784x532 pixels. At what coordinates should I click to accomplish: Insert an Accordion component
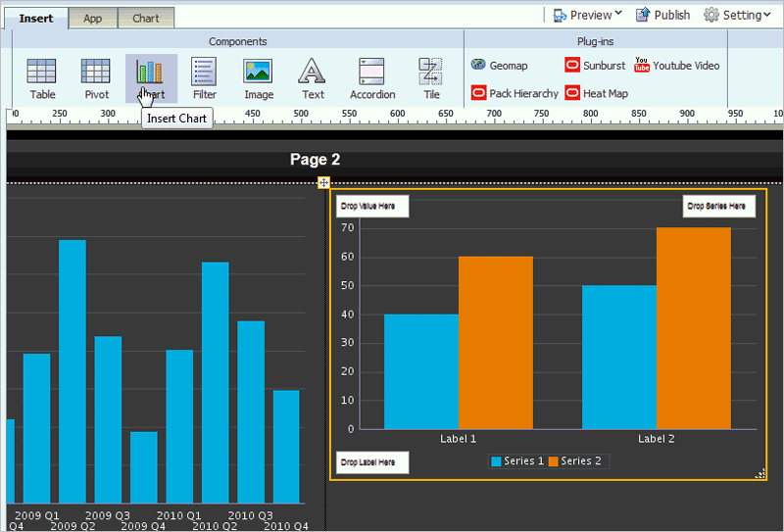[x=372, y=78]
